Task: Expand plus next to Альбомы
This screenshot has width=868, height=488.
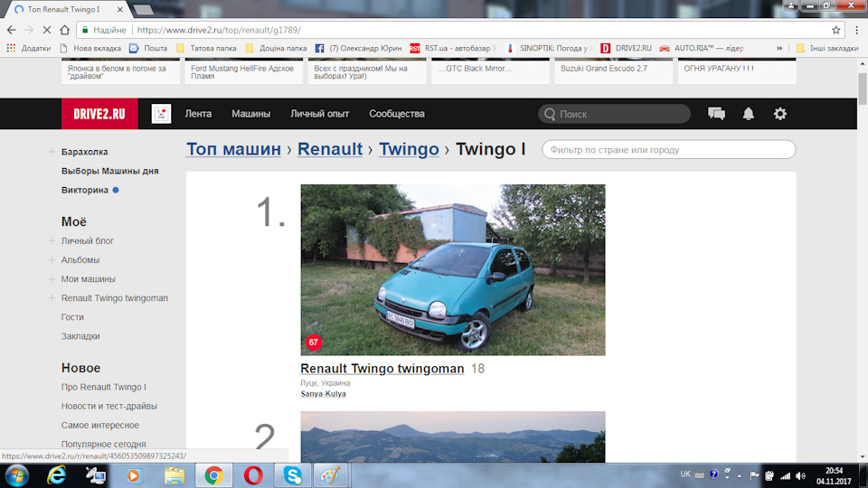Action: [52, 259]
